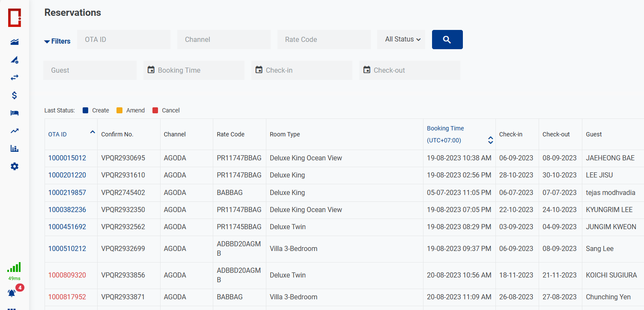
Task: Collapse the Filters section
Action: (57, 41)
